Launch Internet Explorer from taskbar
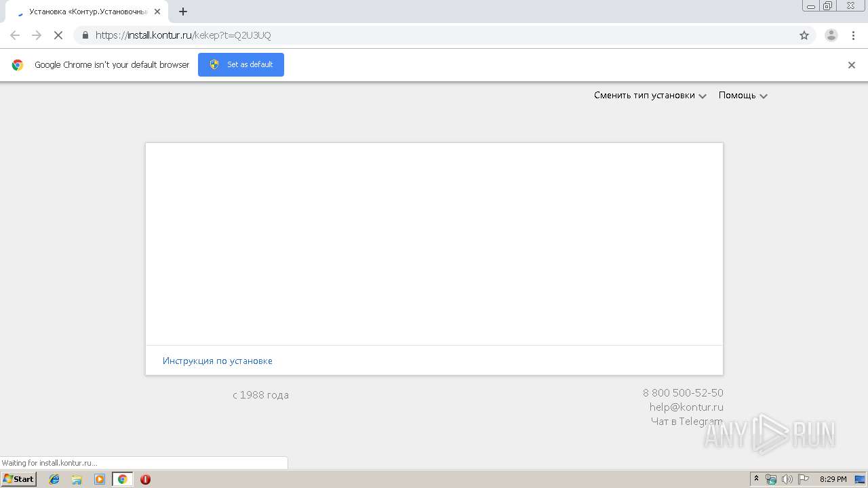 pyautogui.click(x=54, y=479)
